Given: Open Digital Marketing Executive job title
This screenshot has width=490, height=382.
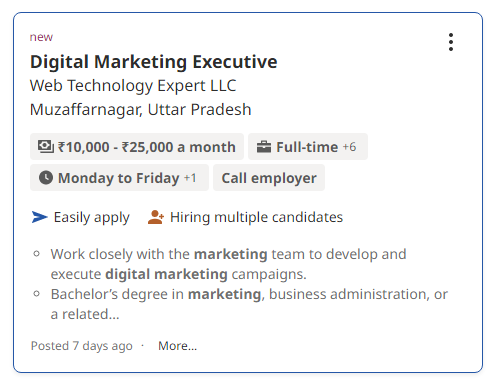Looking at the screenshot, I should pos(154,62).
